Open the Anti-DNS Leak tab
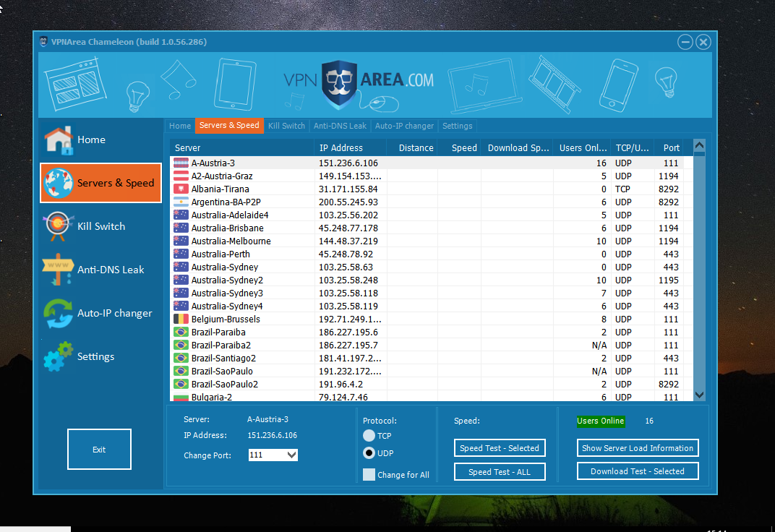775x532 pixels. point(340,126)
